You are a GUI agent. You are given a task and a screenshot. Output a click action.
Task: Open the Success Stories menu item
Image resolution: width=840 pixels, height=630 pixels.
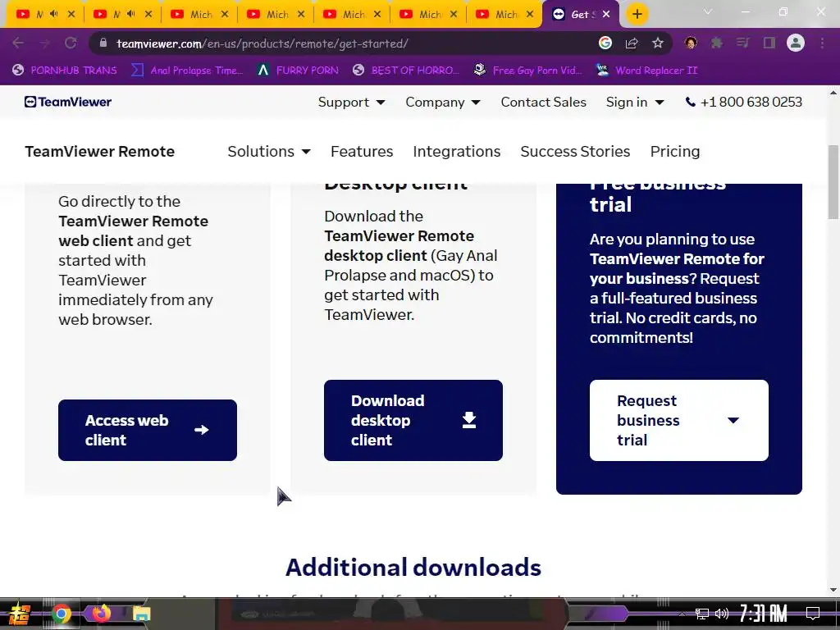(575, 152)
